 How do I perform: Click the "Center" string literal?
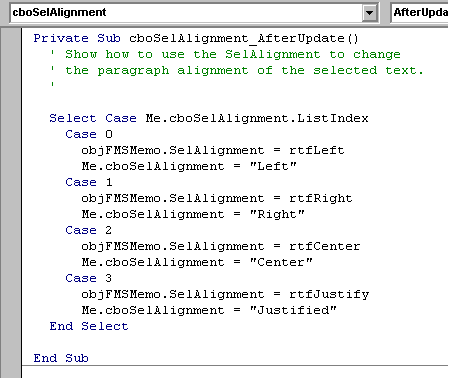click(x=281, y=262)
